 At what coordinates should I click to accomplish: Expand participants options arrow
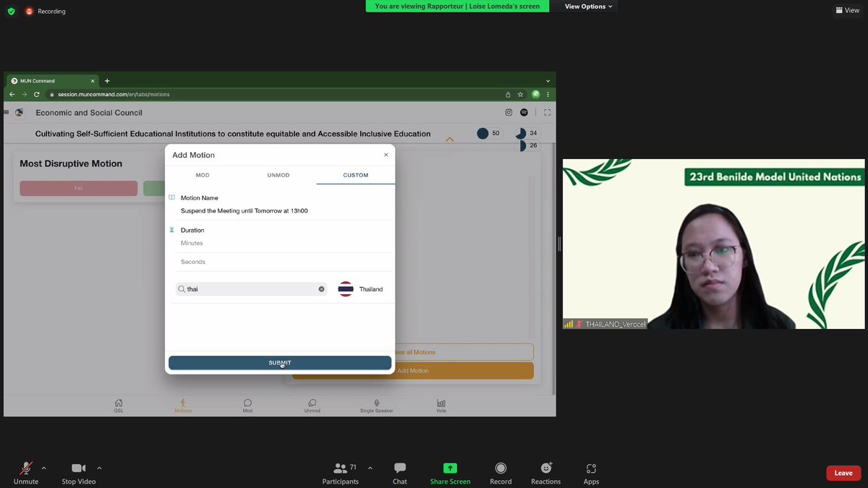370,468
